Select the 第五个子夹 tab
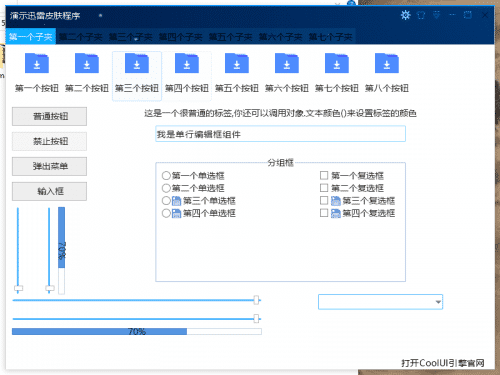Viewport: 500px width, 375px height. [231, 37]
